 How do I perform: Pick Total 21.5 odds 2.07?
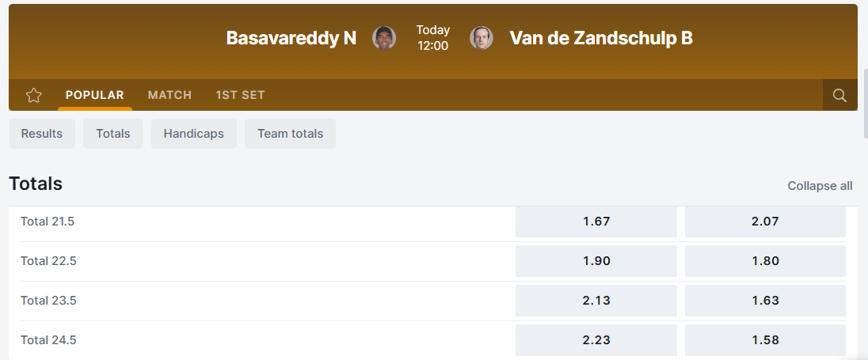pyautogui.click(x=765, y=222)
